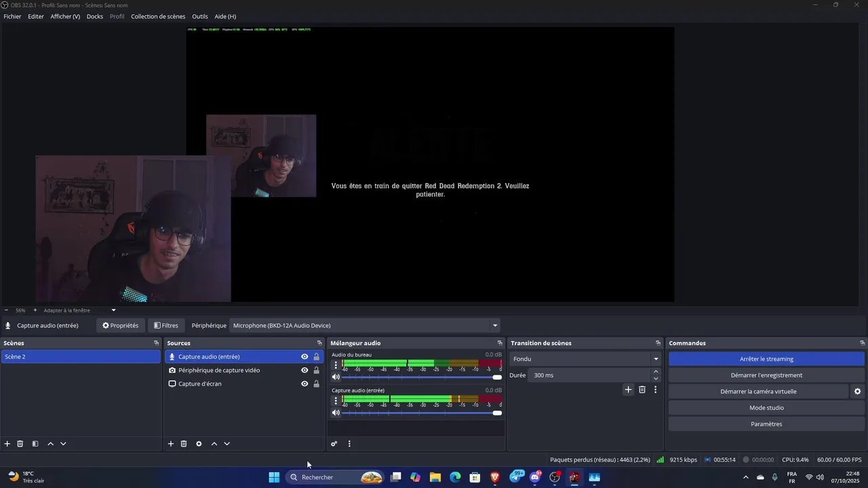
Task: Click Durée 300 ms input field
Action: pyautogui.click(x=589, y=375)
